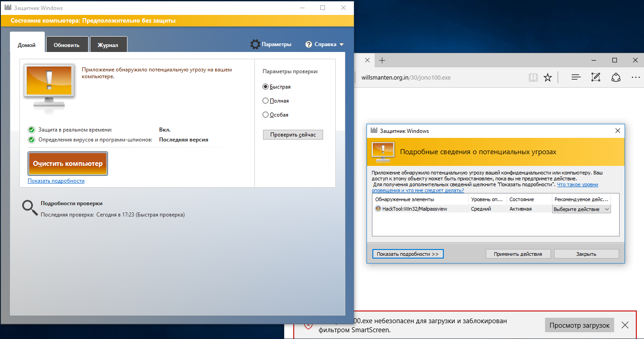
Task: Click the Вкл. real-time protection value
Action: point(165,130)
